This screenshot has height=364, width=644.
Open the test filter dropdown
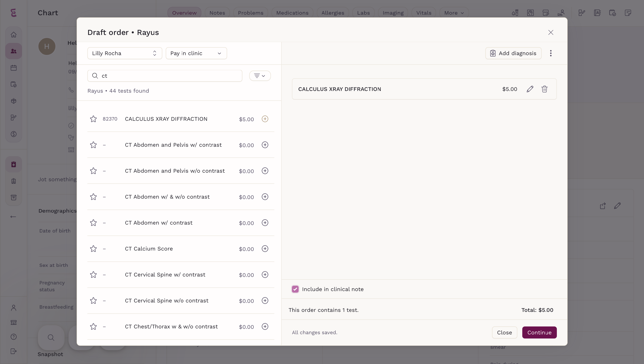tap(260, 76)
